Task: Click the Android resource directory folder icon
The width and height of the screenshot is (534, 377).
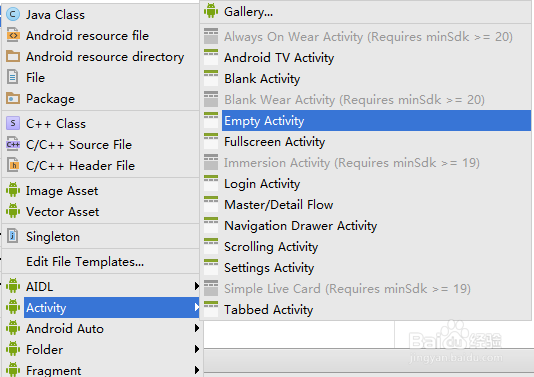Action: click(x=13, y=56)
